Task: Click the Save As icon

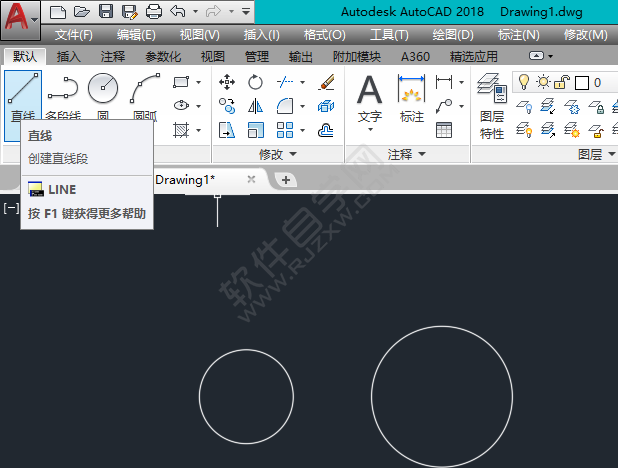Action: [x=130, y=12]
